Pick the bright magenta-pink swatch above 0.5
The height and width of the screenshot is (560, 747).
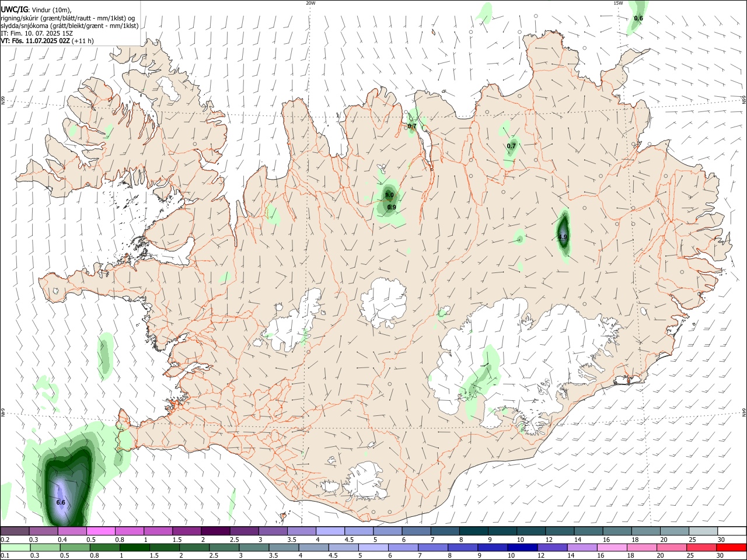point(100,531)
